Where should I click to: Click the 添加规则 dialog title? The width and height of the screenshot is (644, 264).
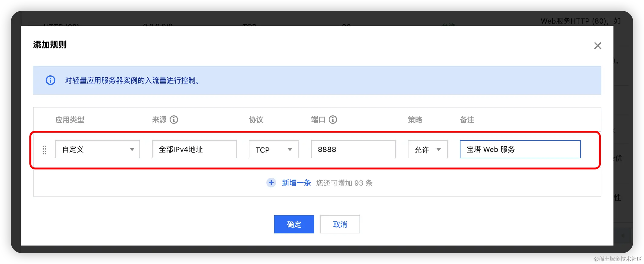point(50,45)
